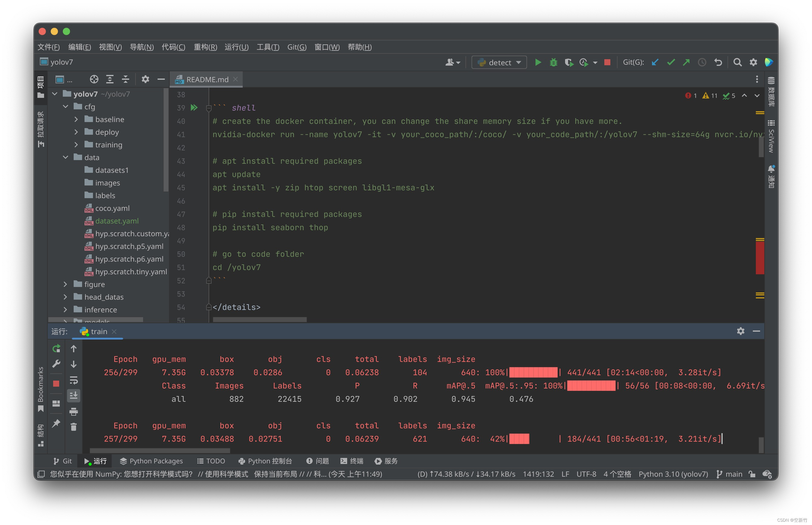Pin the train run tab

tap(56, 423)
